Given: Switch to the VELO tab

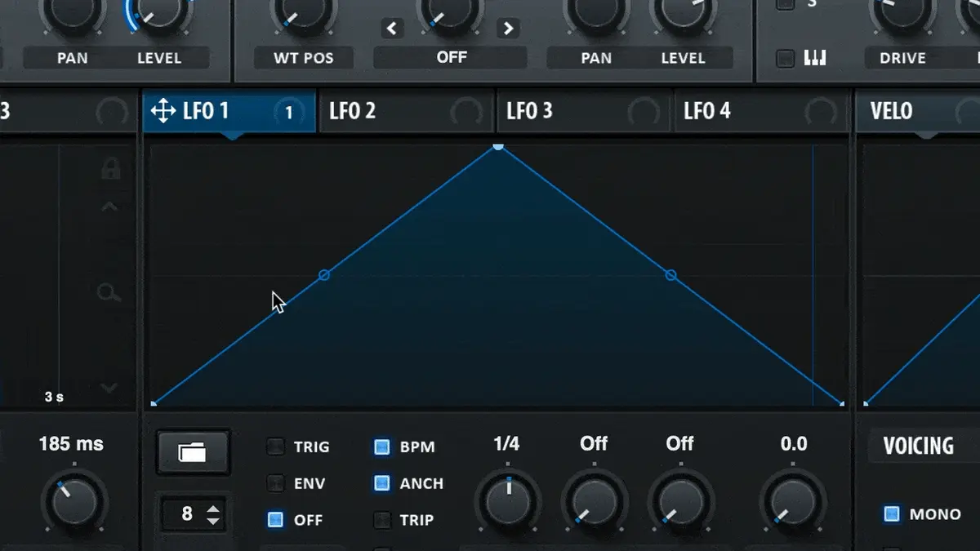Looking at the screenshot, I should [x=917, y=112].
